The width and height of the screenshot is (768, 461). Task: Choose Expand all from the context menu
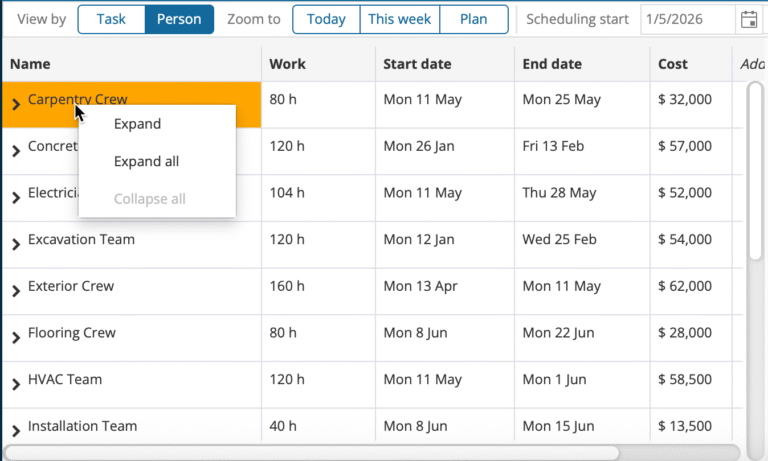tap(146, 161)
